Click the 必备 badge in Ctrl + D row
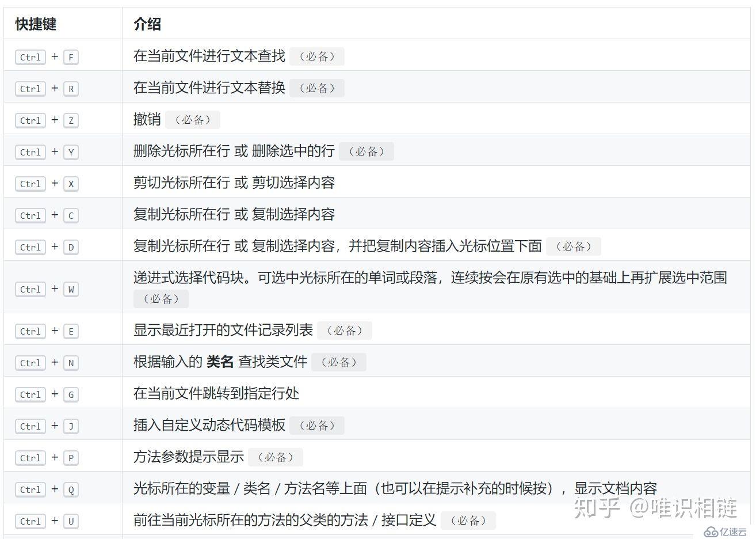The height and width of the screenshot is (539, 756). click(574, 246)
